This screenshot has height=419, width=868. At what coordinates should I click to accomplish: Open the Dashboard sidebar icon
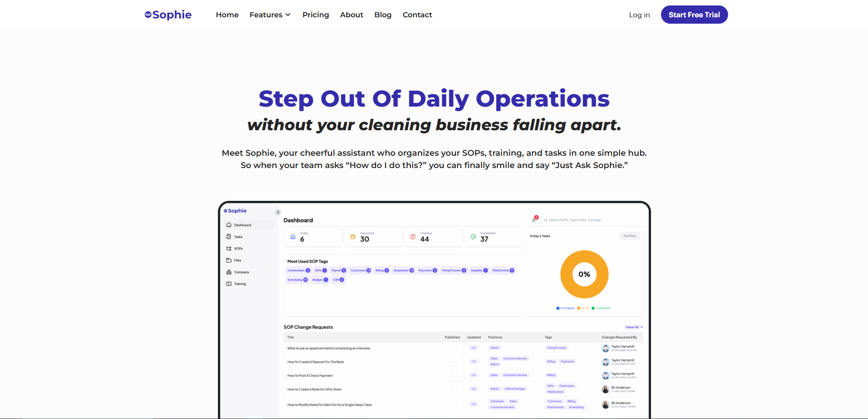(x=229, y=225)
